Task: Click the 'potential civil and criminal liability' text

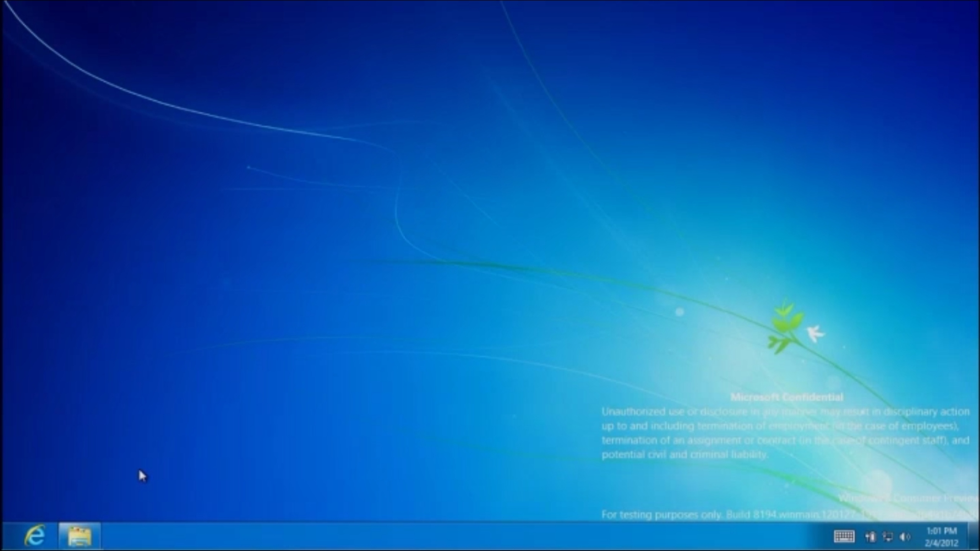Action: click(x=685, y=455)
